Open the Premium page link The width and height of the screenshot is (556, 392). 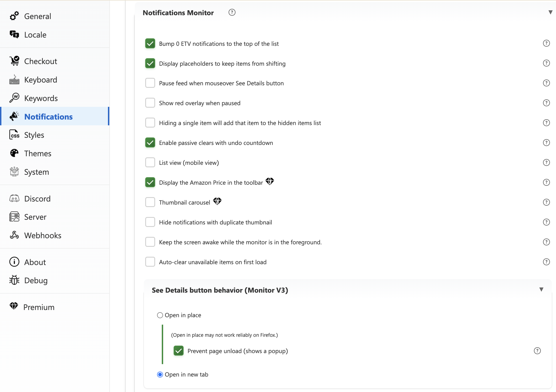39,307
